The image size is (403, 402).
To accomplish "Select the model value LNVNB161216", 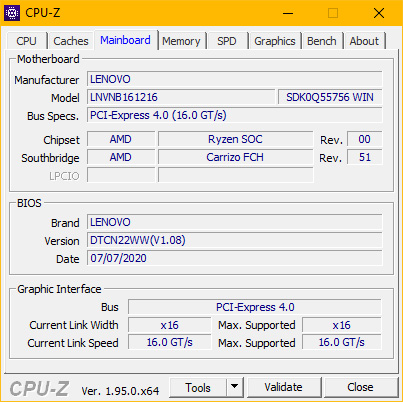I will tap(181, 97).
